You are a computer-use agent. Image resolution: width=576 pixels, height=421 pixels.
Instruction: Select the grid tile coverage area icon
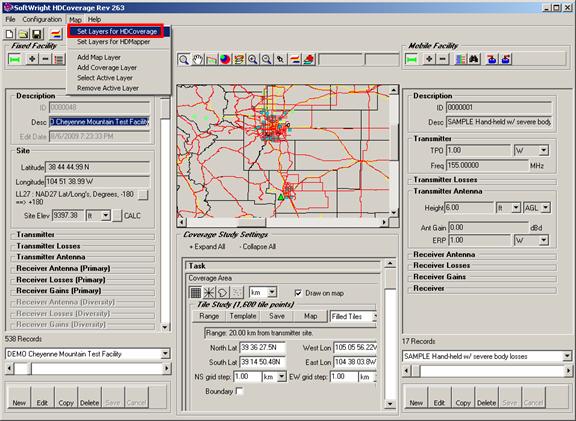point(195,293)
